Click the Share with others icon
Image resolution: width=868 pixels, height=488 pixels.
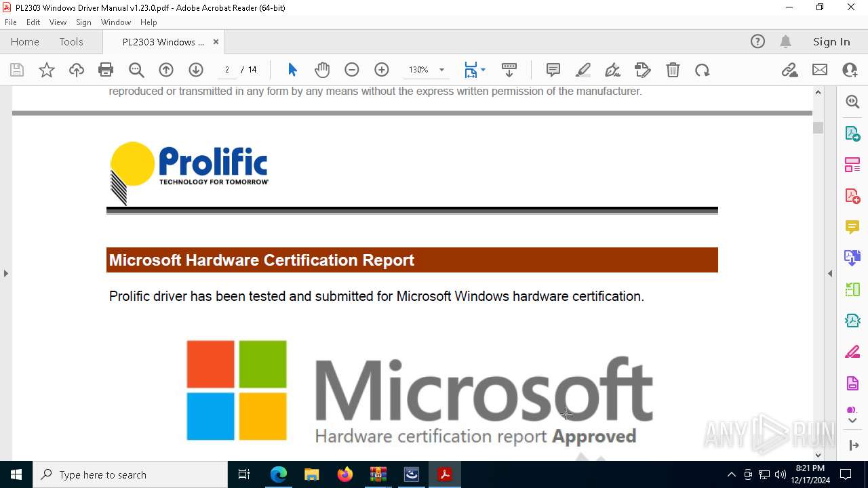(850, 70)
